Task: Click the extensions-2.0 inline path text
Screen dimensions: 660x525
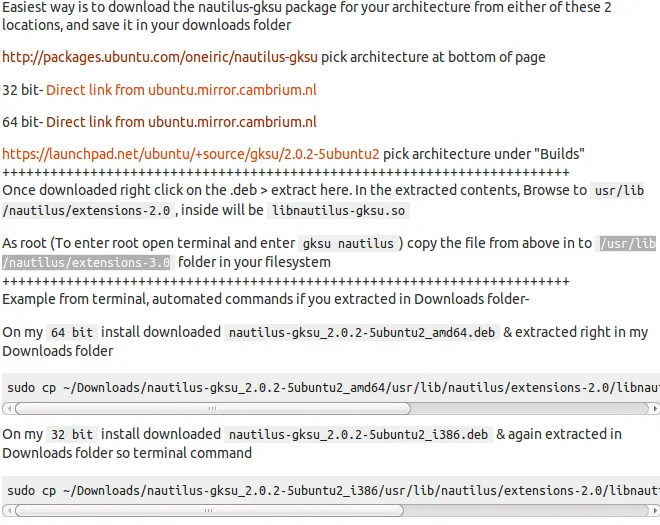Action: (x=90, y=211)
